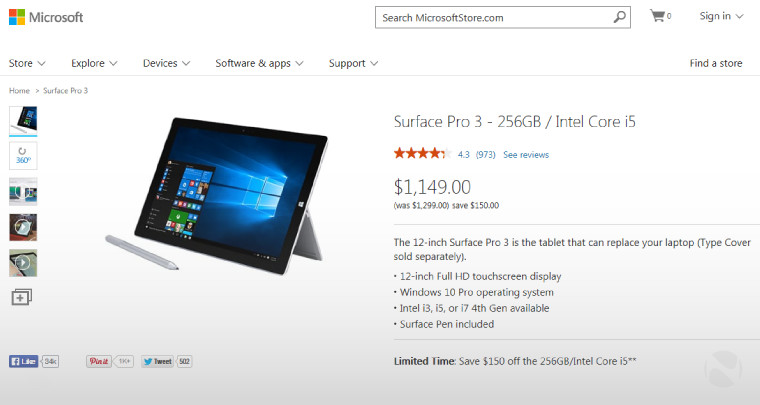Open the Sign in dropdown

[x=721, y=16]
